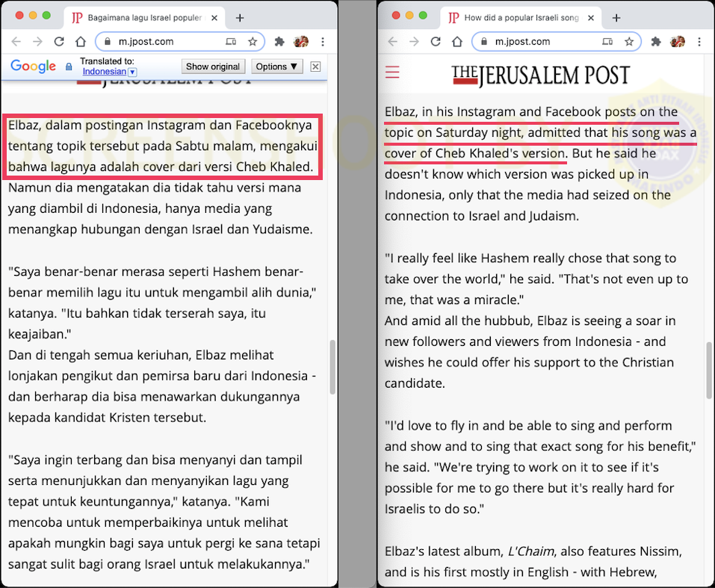
Task: Click the lock icon in the right window's address bar
Action: pos(484,42)
